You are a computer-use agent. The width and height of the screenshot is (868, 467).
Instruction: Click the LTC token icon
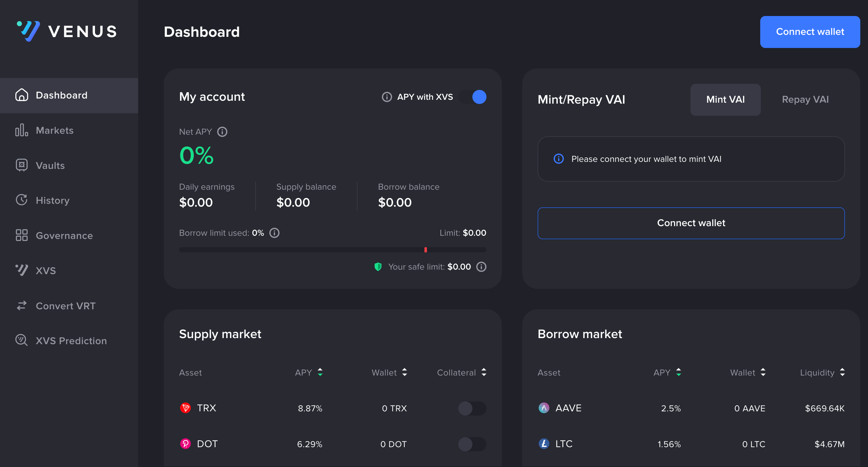click(544, 444)
